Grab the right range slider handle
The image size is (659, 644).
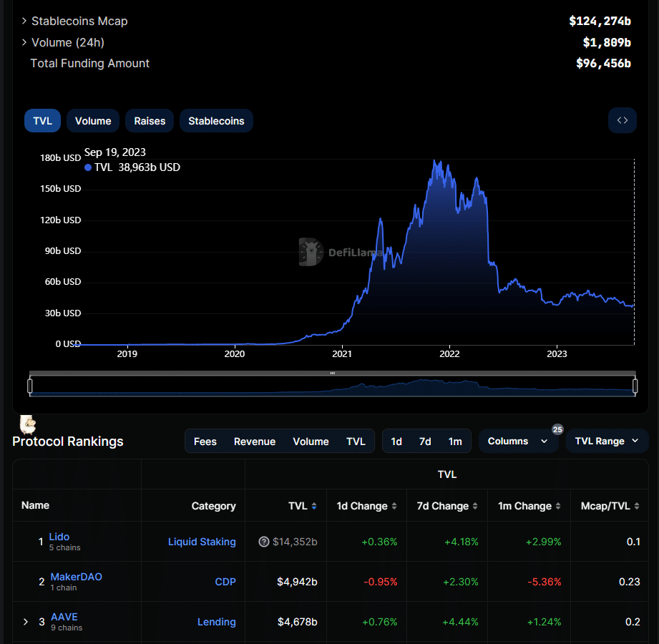(635, 386)
